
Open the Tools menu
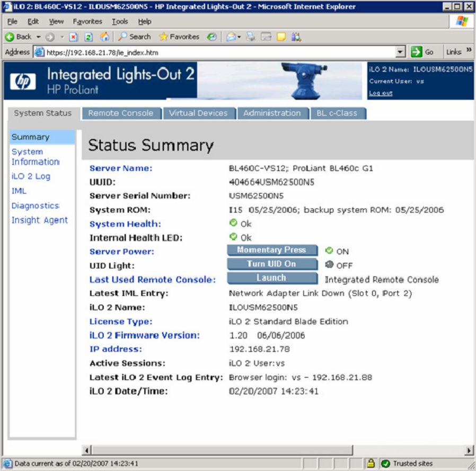coord(120,22)
